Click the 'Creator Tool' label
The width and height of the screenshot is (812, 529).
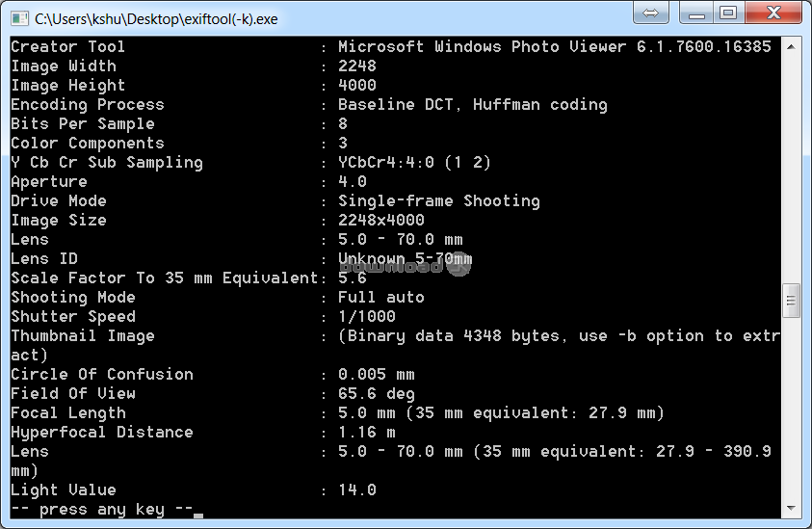pyautogui.click(x=67, y=46)
